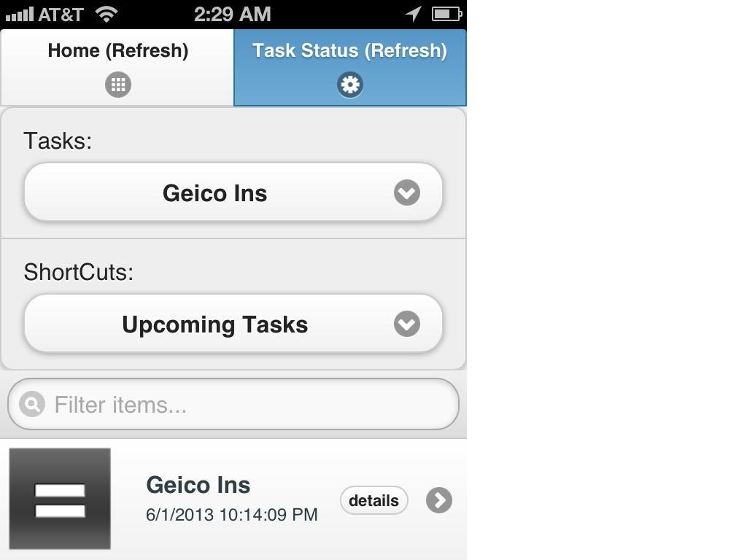
Task: Tap the gear icon under Task Status
Action: coord(350,85)
